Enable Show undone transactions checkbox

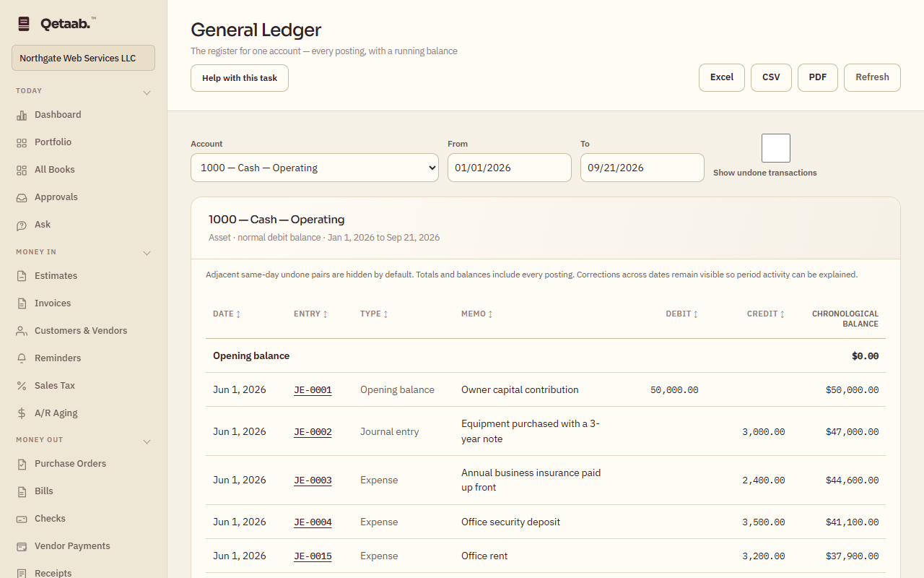[x=776, y=148]
